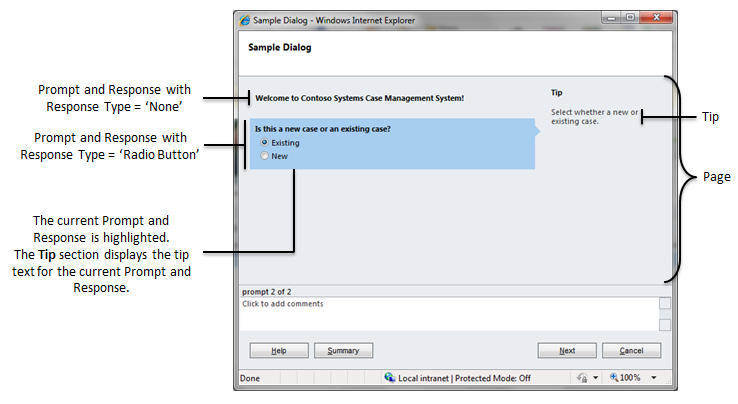Open the dropdown arrow beside the lock icon
This screenshot has height=404, width=738.
click(595, 378)
